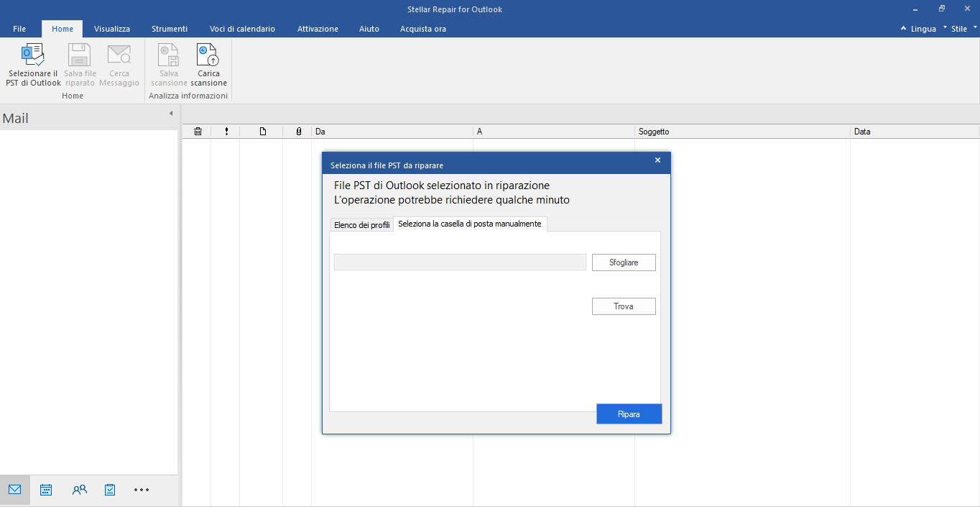Open the Aiuto tab
The height and width of the screenshot is (507, 980).
369,29
